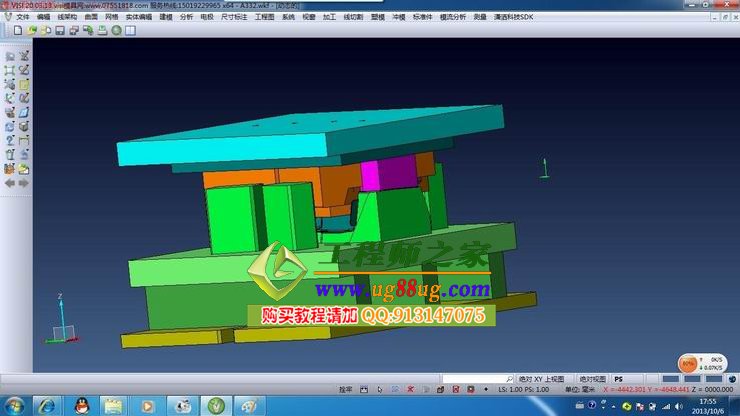The width and height of the screenshot is (740, 416).
Task: Open the 标准件 menu
Action: [422, 17]
